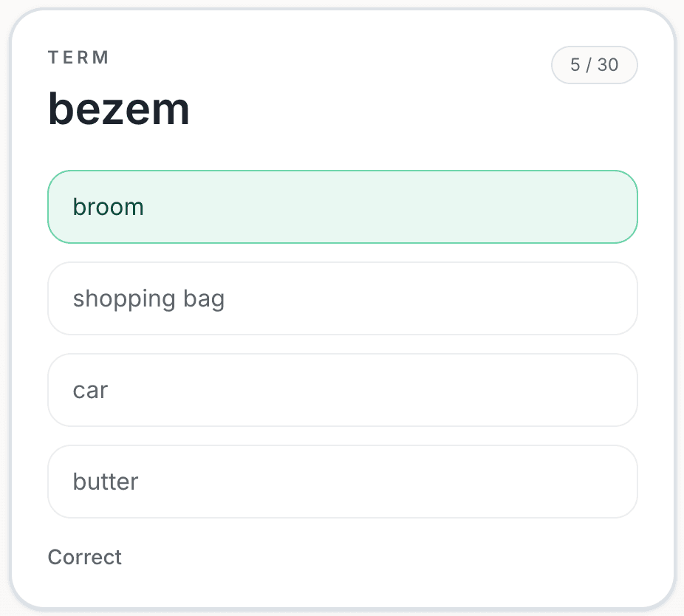Viewport: 684px width, 616px height.
Task: Click the word "butter" in its option
Action: coord(105,482)
